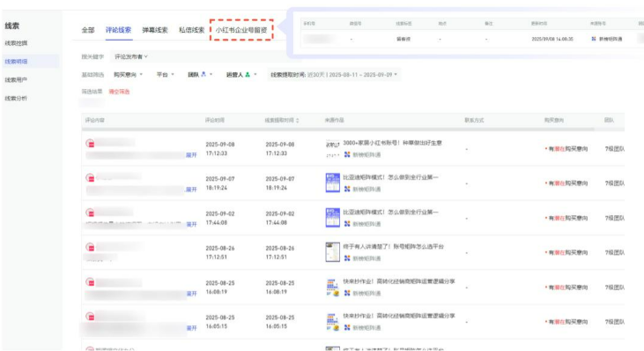Open thumbnail of 终于有人讲清楚了 post
Image resolution: width=644 pixels, height=351 pixels.
333,252
